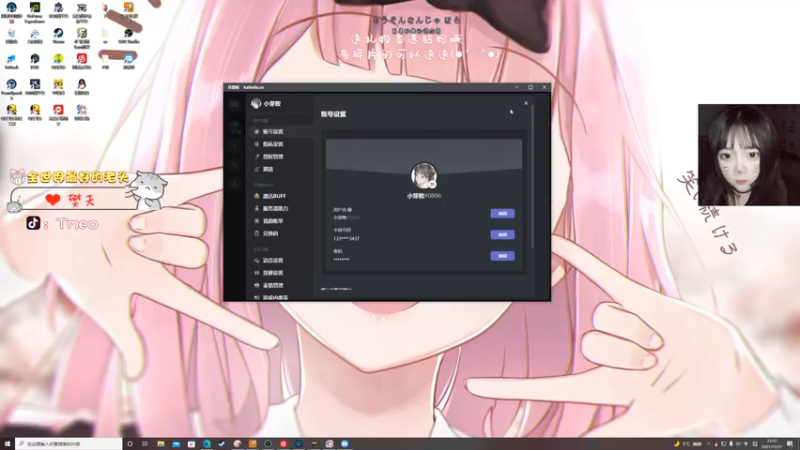This screenshot has width=800, height=450.
Task: Open the yellow-green round desktop icon
Action: (x=58, y=61)
